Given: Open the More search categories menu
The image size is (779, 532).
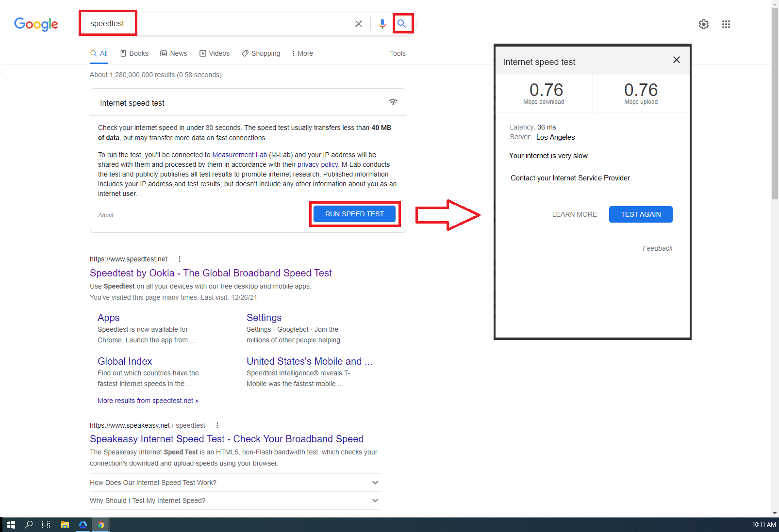Looking at the screenshot, I should pyautogui.click(x=302, y=53).
